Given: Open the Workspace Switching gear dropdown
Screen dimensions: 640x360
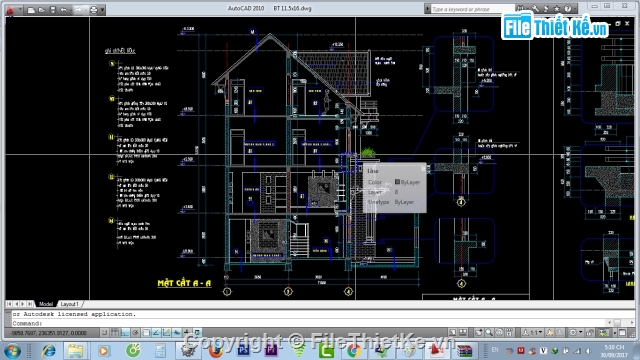Looking at the screenshot, I should [575, 333].
